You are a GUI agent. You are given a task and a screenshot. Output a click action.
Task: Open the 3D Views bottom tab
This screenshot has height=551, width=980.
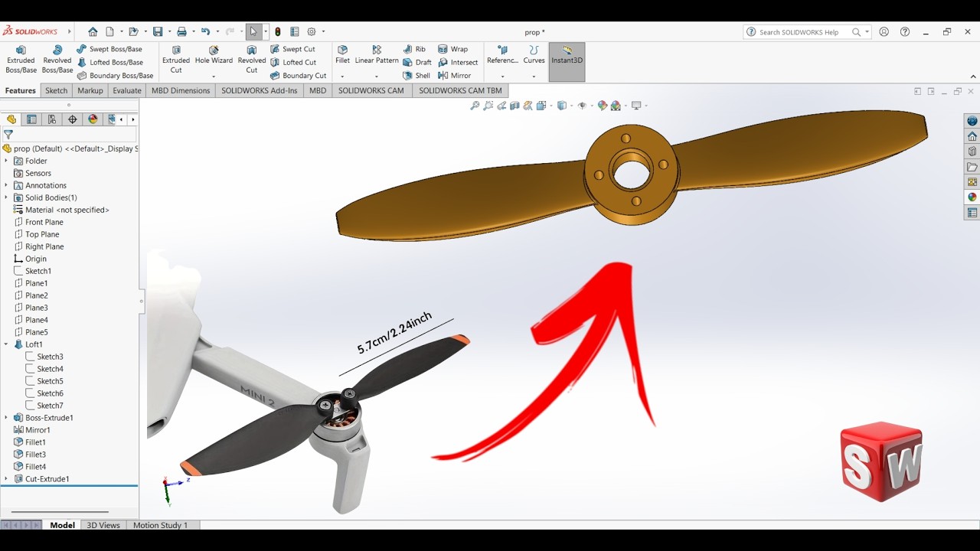pyautogui.click(x=103, y=525)
